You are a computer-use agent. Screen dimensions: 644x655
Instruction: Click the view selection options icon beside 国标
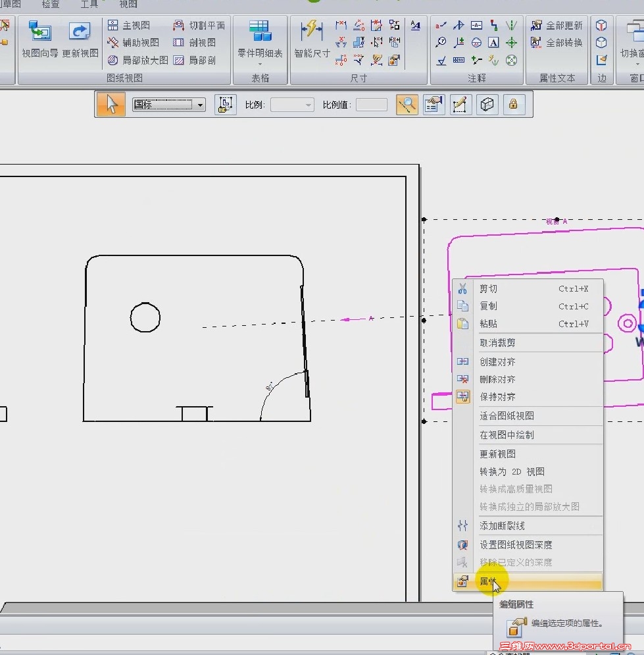[x=226, y=105]
